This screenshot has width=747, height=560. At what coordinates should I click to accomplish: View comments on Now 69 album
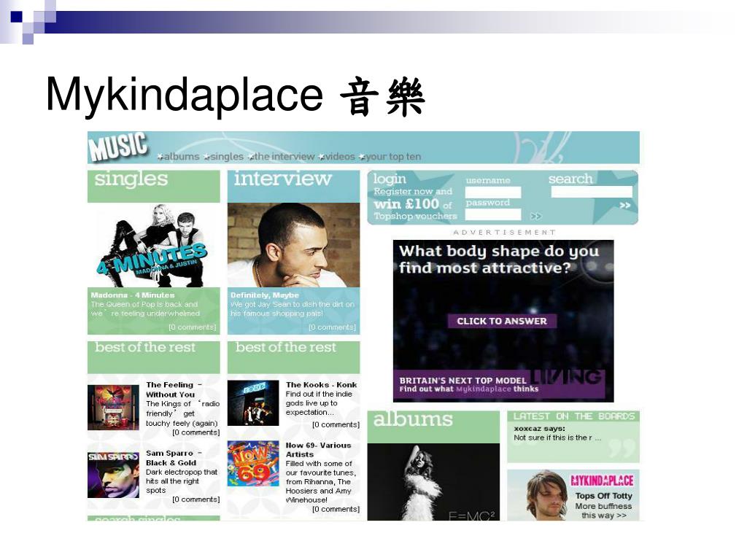(x=336, y=509)
